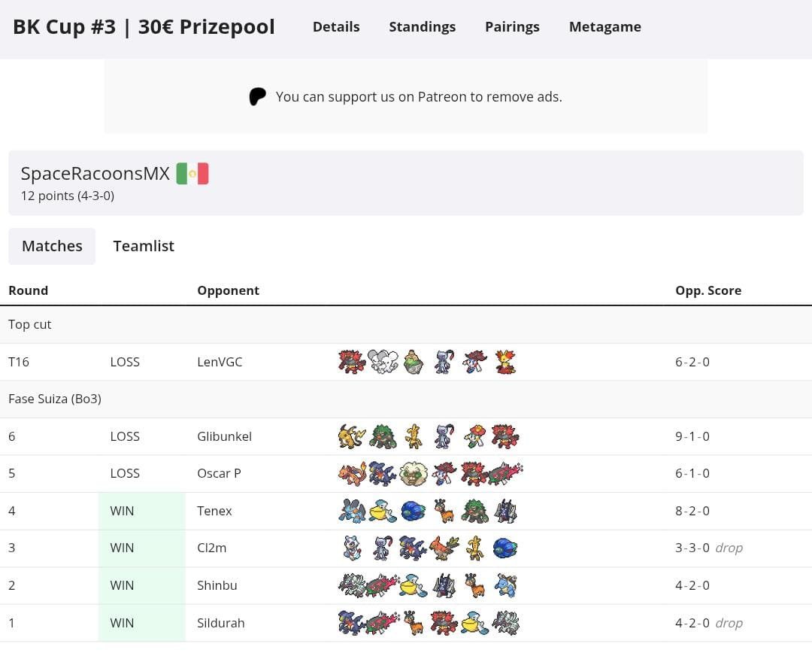Click the Patreon logo icon
The height and width of the screenshot is (662, 812).
tap(257, 97)
